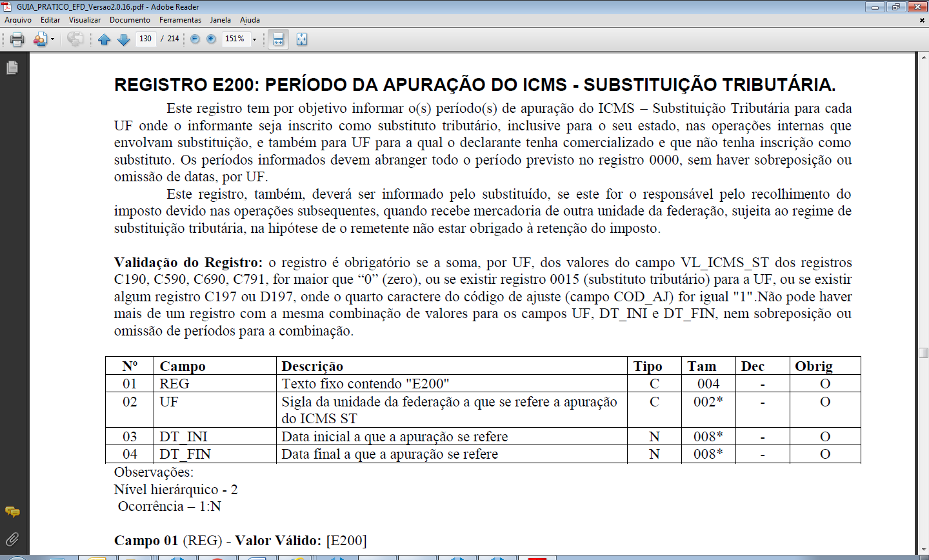Image resolution: width=929 pixels, height=560 pixels.
Task: Go to the next page with down arrow
Action: [124, 39]
